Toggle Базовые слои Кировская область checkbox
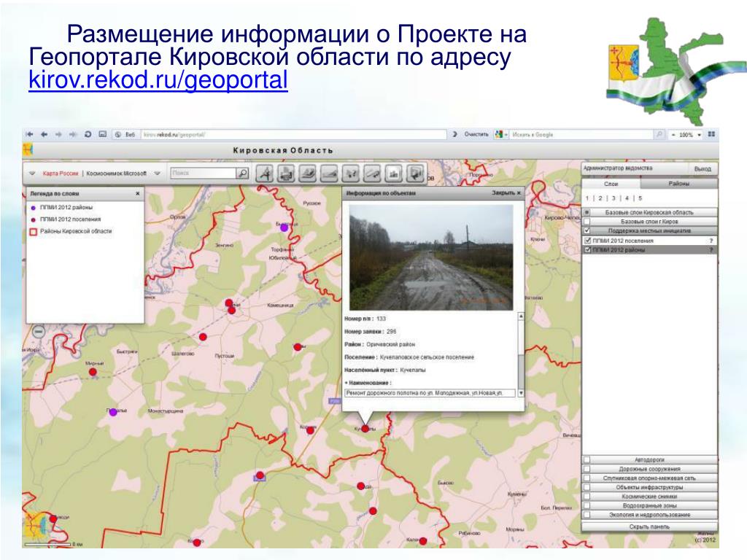747x560 pixels. (587, 212)
